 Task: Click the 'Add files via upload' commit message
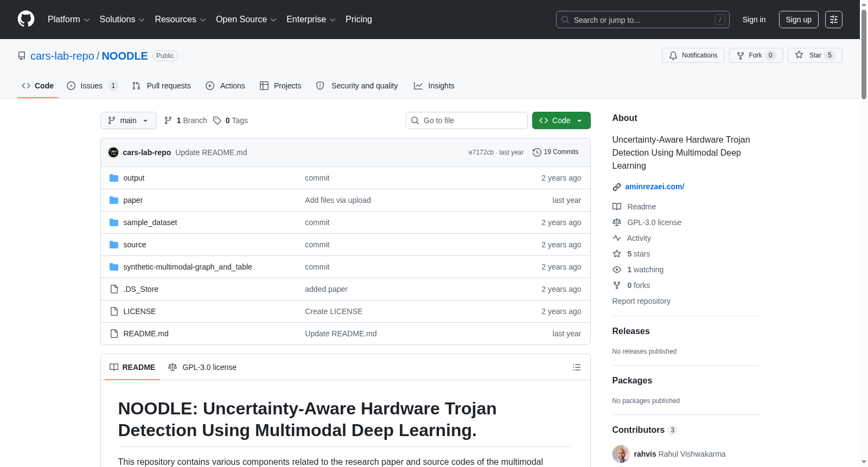[338, 200]
